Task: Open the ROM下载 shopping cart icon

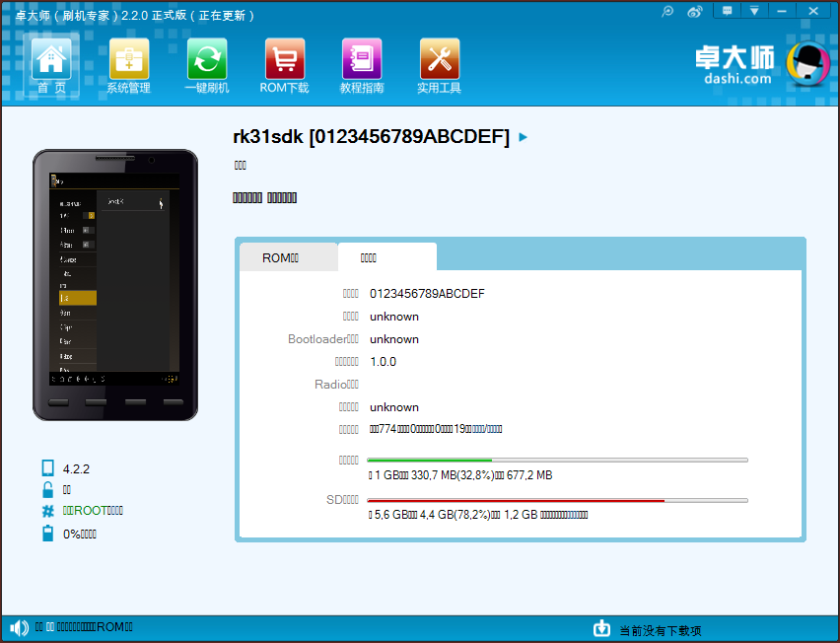Action: tap(285, 59)
